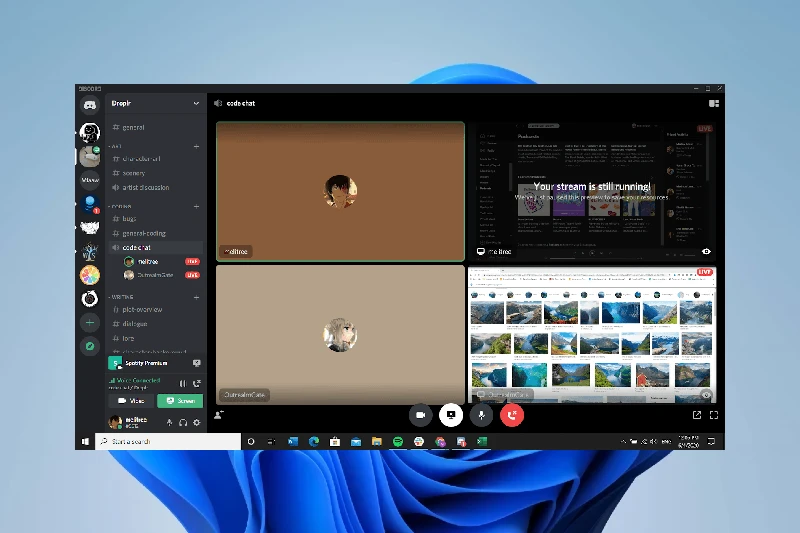Toggle screen share white round button
This screenshot has height=533, width=800.
coord(451,415)
